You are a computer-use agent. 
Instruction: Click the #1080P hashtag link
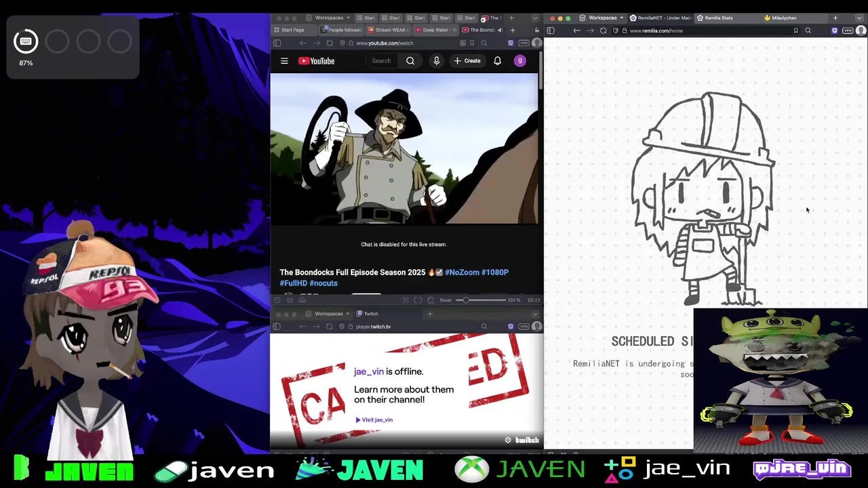point(495,272)
